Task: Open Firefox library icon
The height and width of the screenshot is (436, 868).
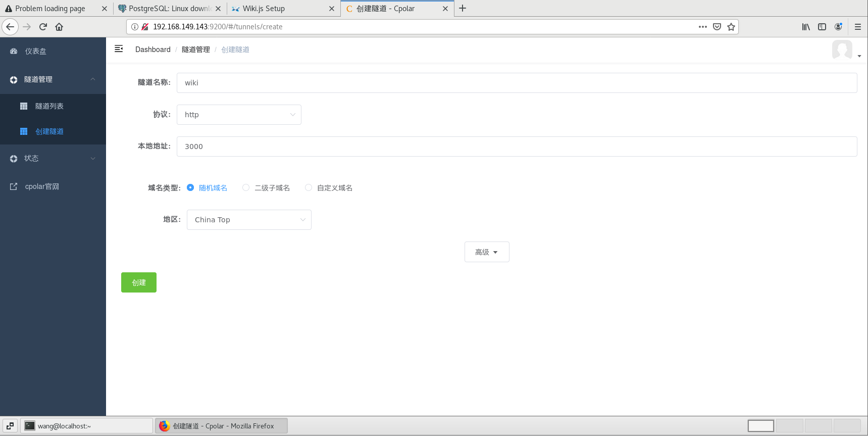Action: (x=806, y=27)
